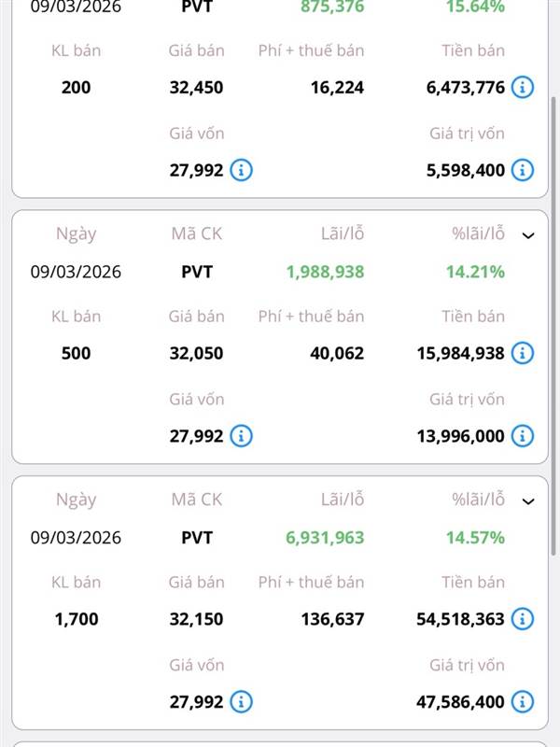Tap cost price info icon in 200-share card

click(x=241, y=170)
